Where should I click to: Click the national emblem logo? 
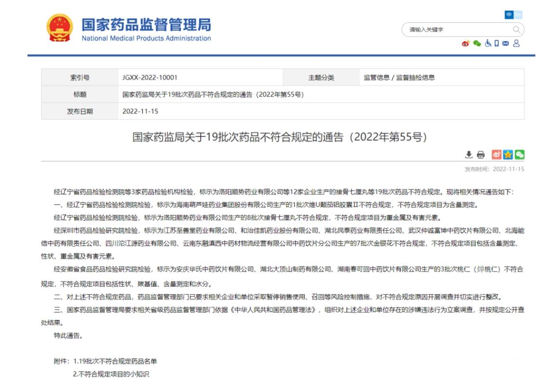tap(59, 28)
